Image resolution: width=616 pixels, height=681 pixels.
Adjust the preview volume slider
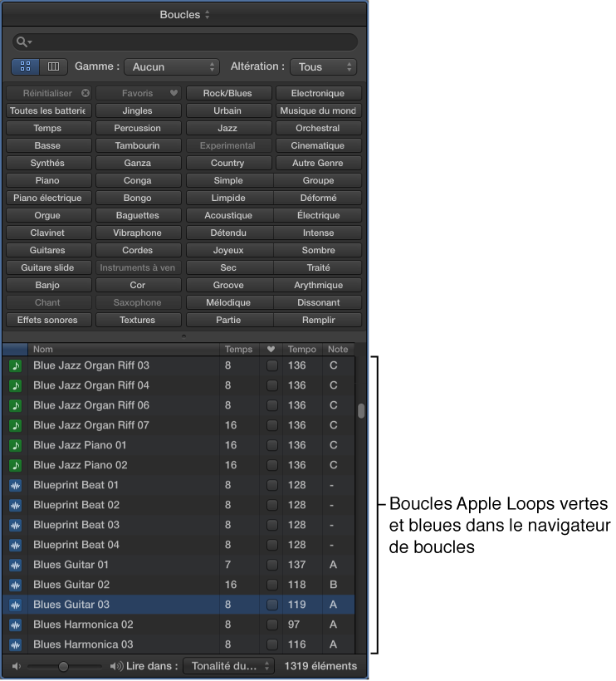tap(64, 667)
